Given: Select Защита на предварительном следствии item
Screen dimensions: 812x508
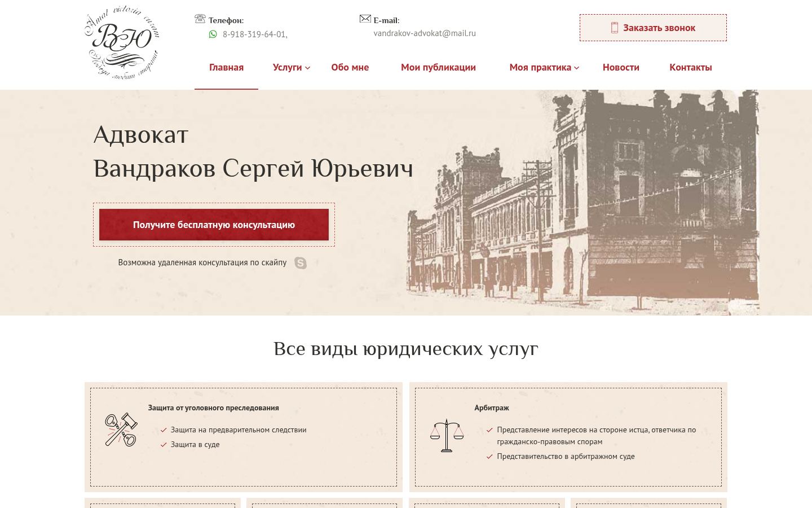Looking at the screenshot, I should tap(239, 430).
